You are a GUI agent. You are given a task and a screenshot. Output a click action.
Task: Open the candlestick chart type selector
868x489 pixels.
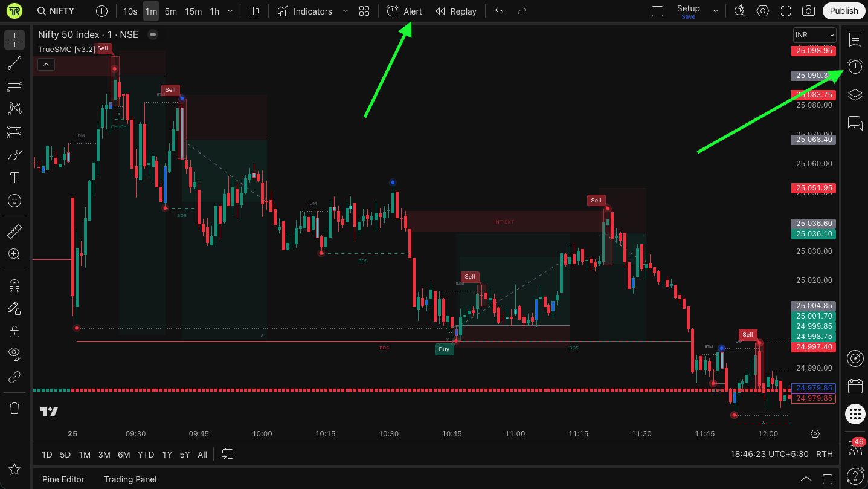tap(254, 11)
